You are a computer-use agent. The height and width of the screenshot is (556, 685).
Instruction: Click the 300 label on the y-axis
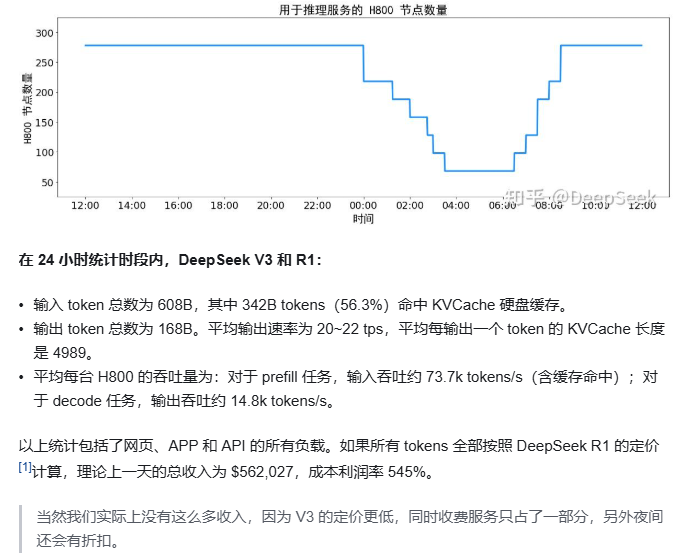coord(43,33)
